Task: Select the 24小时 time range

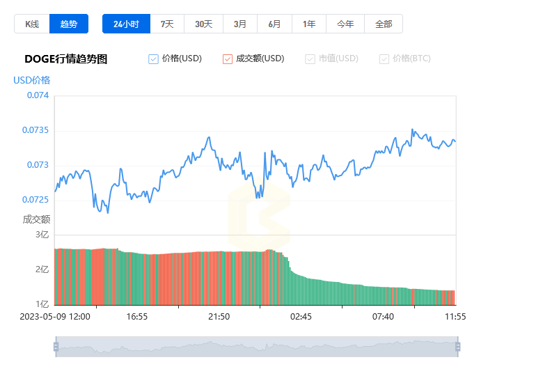Action: [127, 24]
